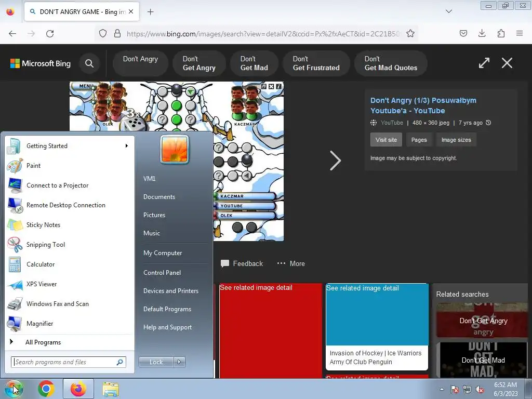Open Control Panel

pos(162,273)
